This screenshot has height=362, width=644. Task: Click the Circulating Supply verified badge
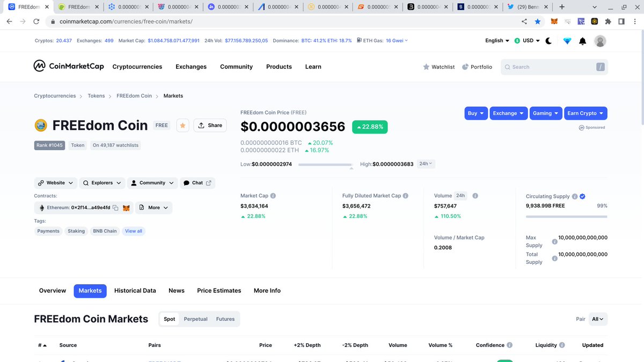tap(582, 196)
